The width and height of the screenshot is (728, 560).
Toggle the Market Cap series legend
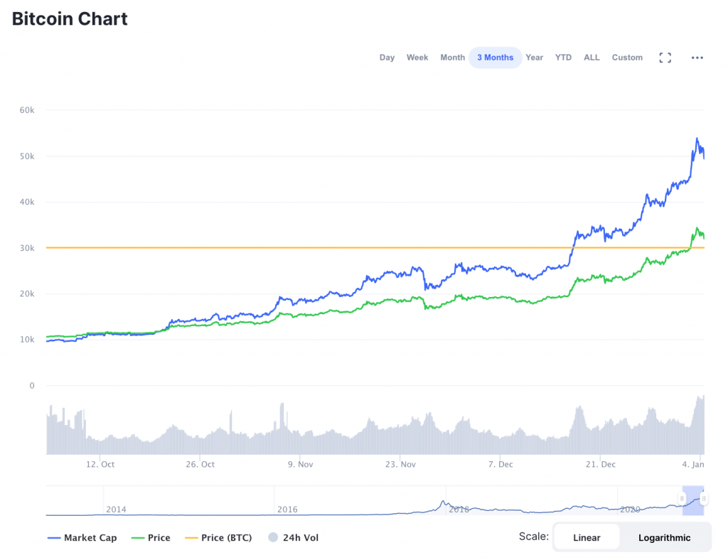(x=82, y=538)
